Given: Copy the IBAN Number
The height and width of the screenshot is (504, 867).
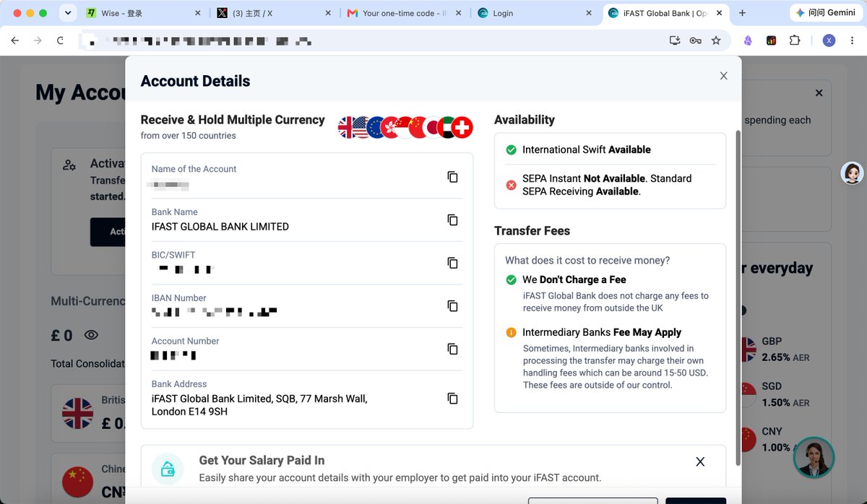Looking at the screenshot, I should (452, 306).
